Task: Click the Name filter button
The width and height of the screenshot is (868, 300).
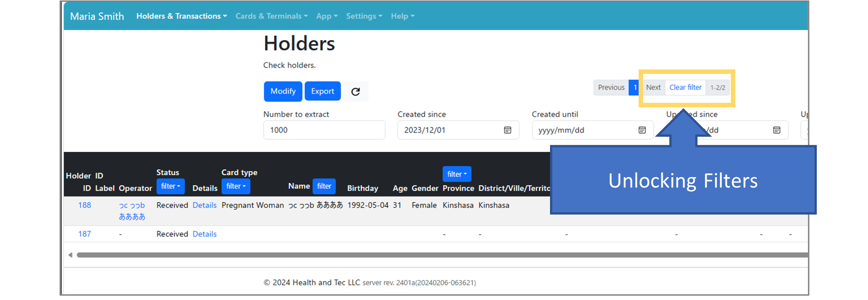Action: (324, 186)
